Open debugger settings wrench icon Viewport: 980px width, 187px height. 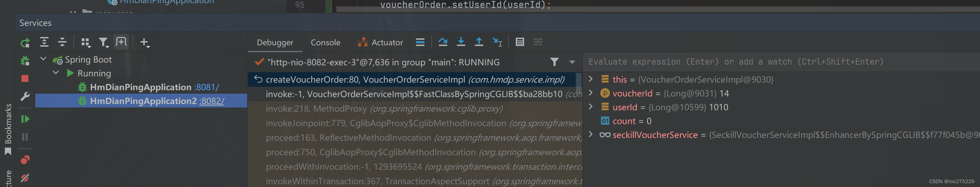click(25, 96)
